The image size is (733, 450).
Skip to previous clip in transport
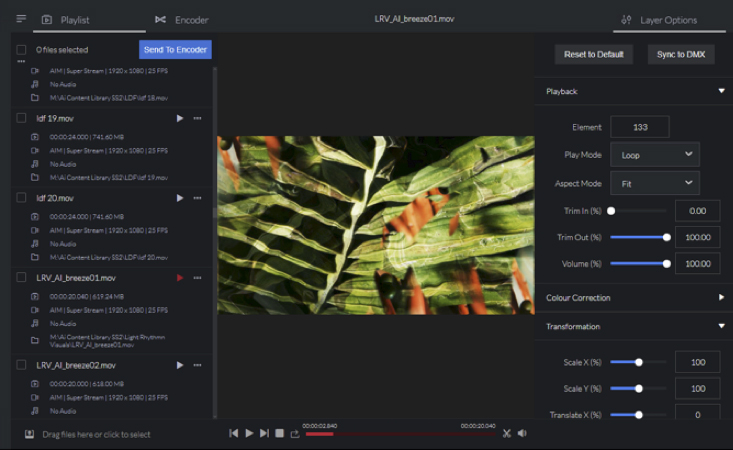coord(234,433)
